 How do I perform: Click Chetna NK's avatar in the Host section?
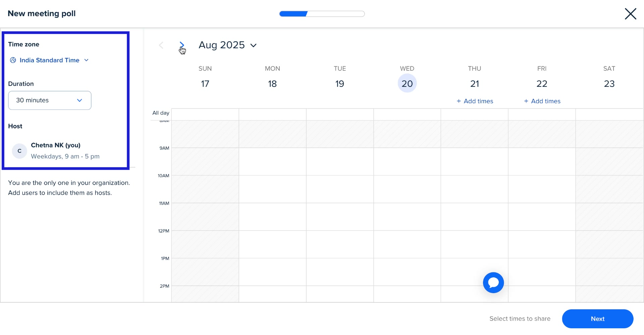pyautogui.click(x=19, y=151)
